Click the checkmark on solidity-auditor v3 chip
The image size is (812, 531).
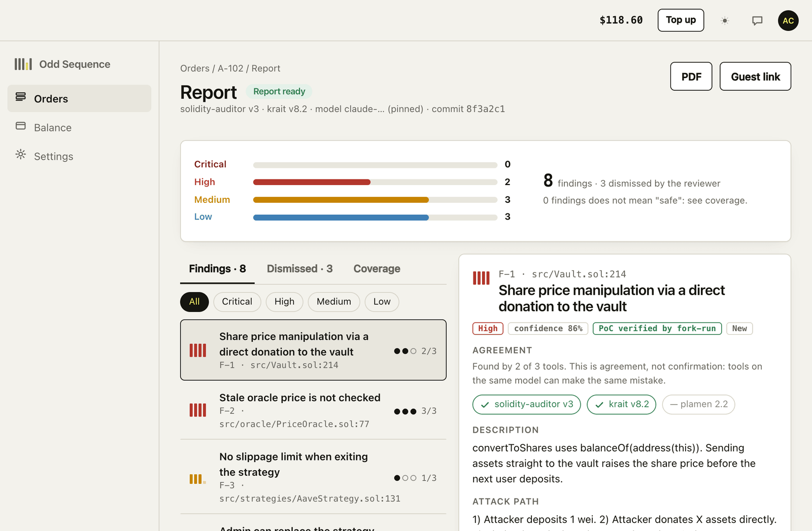[x=485, y=405]
